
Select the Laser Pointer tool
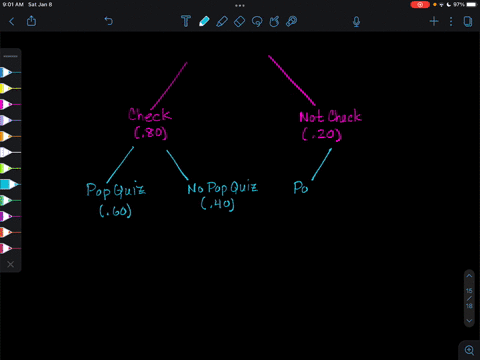291,21
